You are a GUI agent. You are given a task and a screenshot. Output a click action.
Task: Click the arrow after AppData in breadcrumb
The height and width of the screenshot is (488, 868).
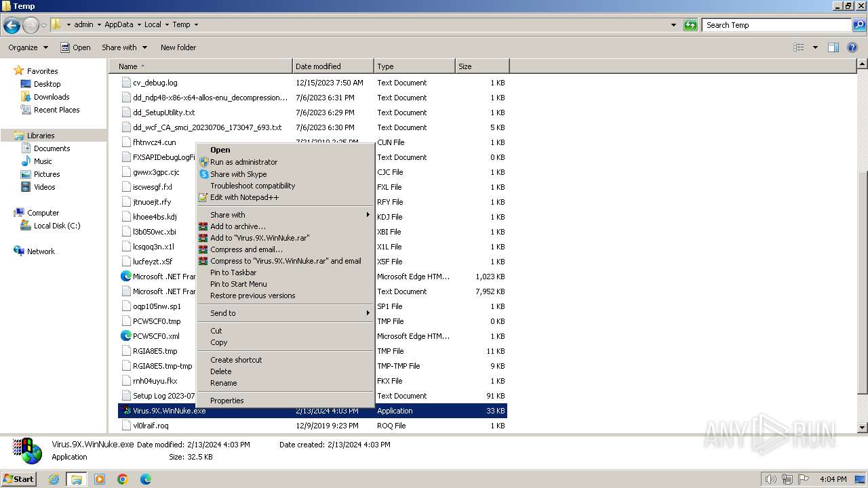(x=138, y=25)
